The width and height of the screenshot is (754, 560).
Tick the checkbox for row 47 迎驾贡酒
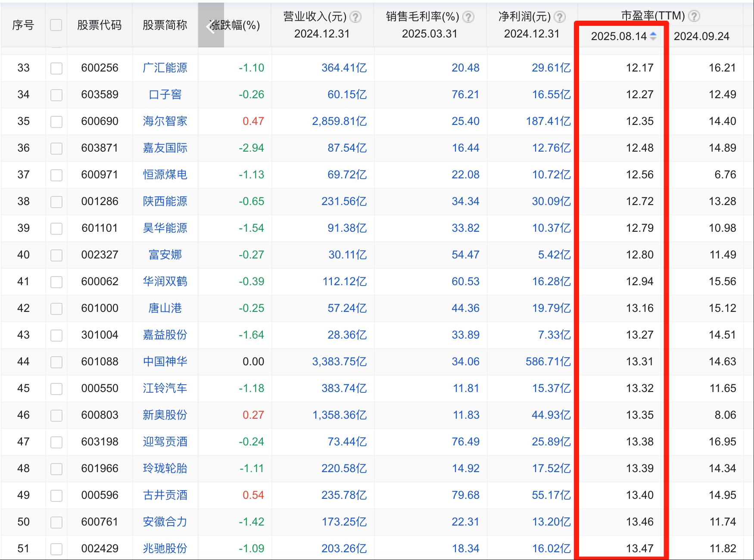point(56,442)
